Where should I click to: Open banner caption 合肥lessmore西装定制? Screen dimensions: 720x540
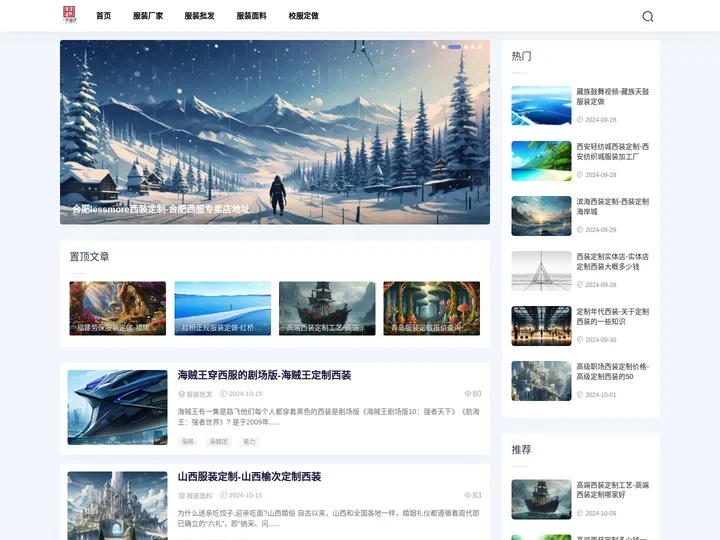coord(161,209)
